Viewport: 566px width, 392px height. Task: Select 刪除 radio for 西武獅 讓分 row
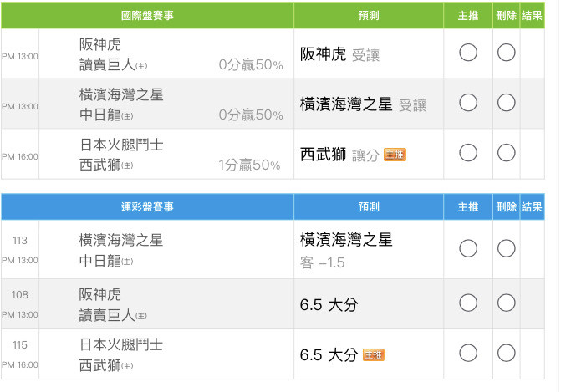coord(506,153)
